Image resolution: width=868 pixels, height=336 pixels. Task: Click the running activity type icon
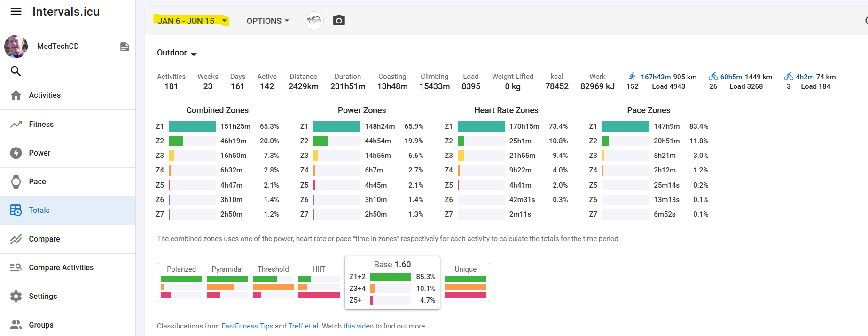click(632, 77)
